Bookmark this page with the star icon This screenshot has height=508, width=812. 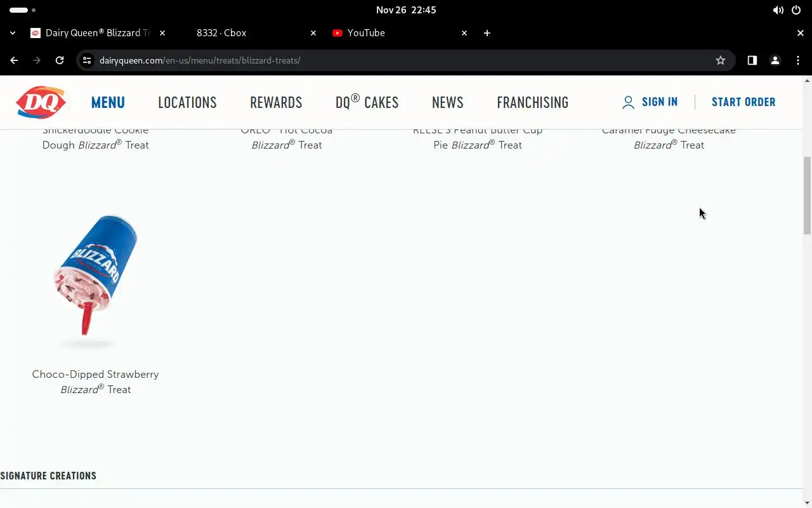pos(721,60)
